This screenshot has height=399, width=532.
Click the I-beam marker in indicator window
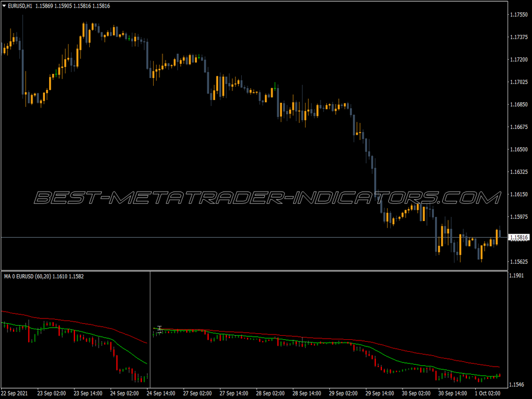(x=160, y=328)
